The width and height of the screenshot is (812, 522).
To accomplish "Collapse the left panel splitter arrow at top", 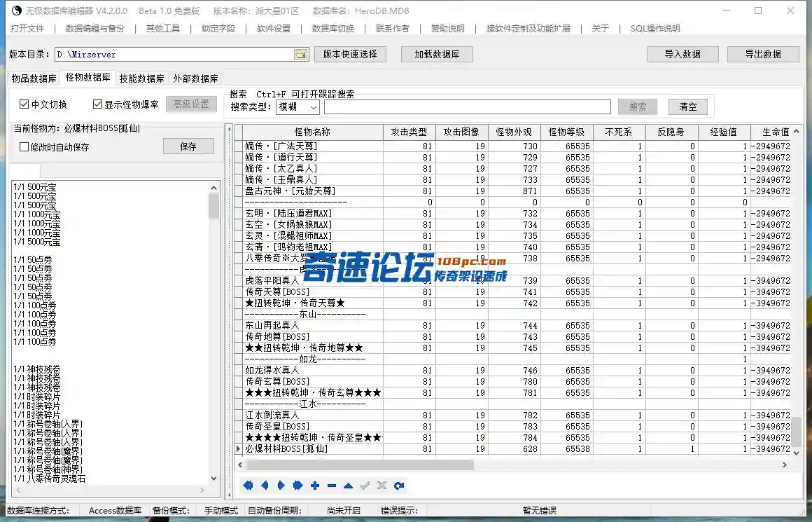I will (230, 130).
